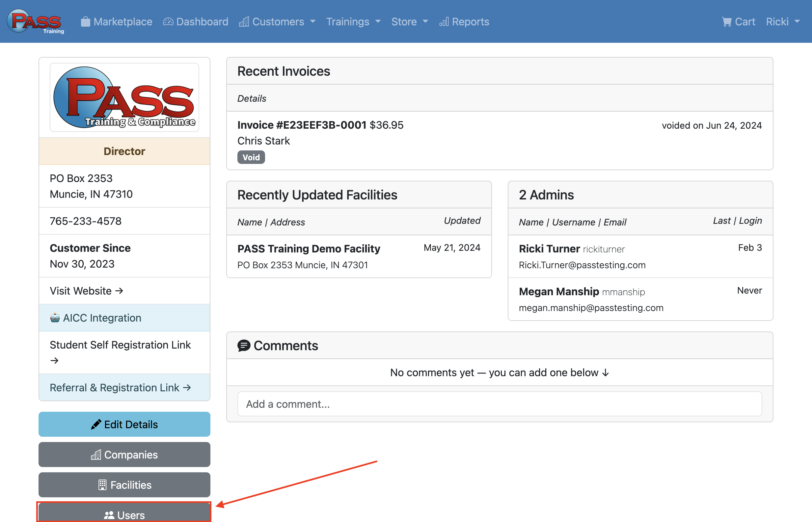Click the people icon on Users button
812x522 pixels.
click(109, 515)
